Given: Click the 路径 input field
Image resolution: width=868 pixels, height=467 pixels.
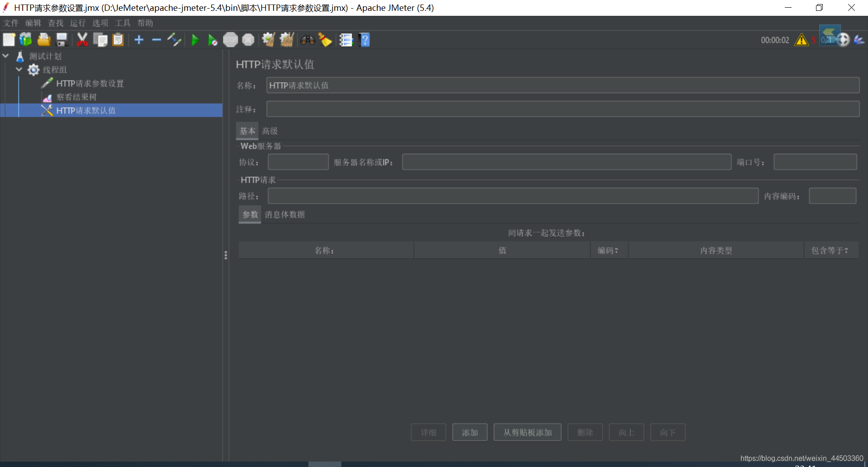Looking at the screenshot, I should 513,196.
